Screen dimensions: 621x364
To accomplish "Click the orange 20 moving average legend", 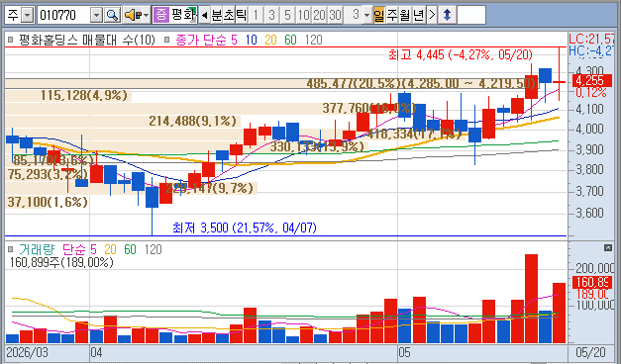I will click(270, 40).
